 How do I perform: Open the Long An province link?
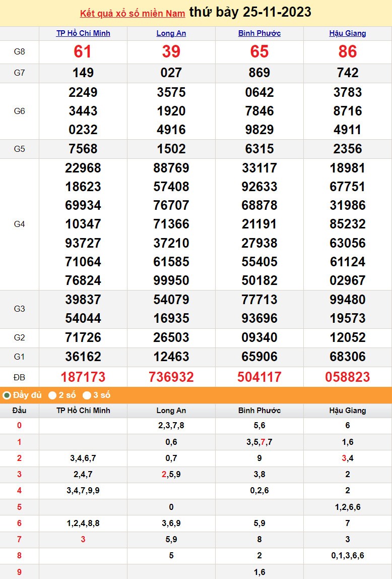click(x=171, y=33)
